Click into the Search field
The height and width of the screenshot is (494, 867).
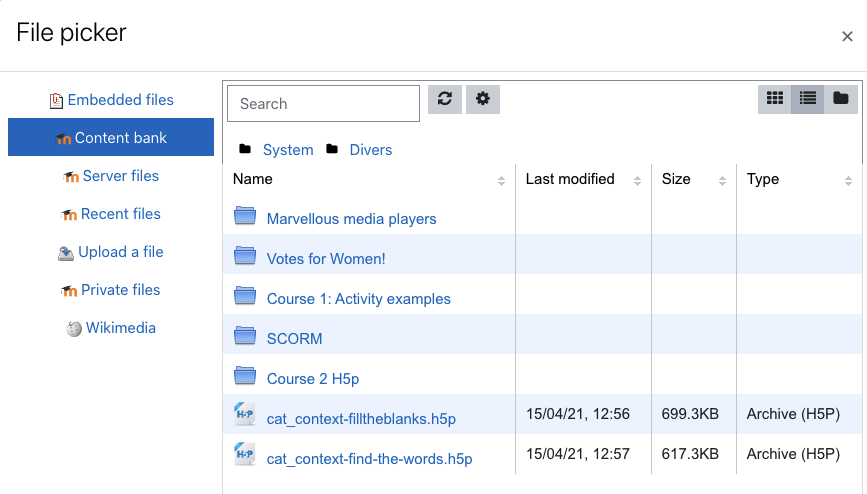[x=323, y=103]
